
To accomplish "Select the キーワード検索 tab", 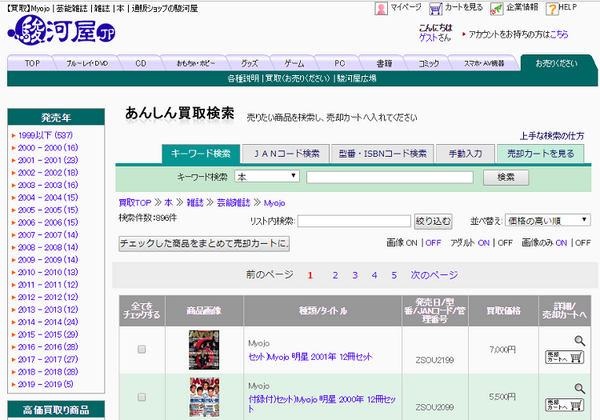I will [x=201, y=154].
